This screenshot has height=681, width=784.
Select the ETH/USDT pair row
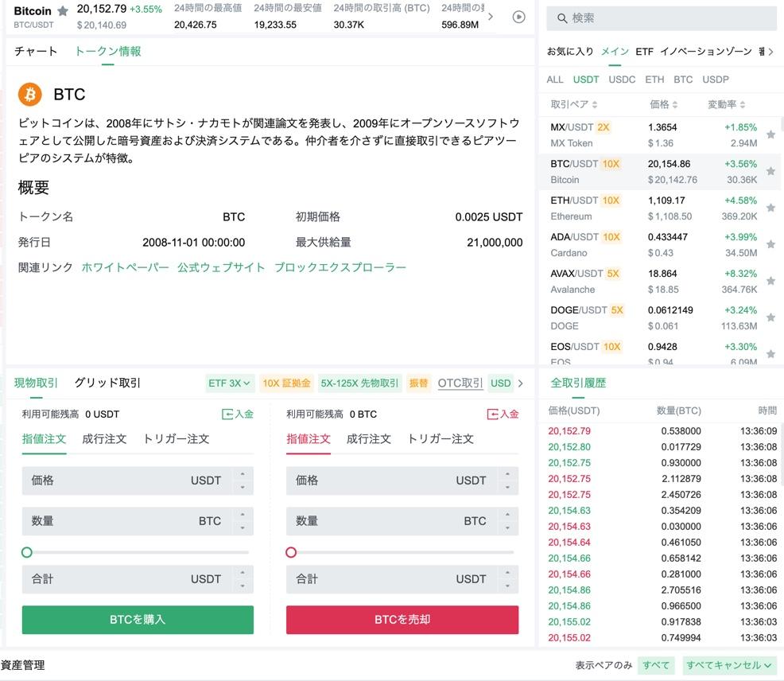point(659,208)
